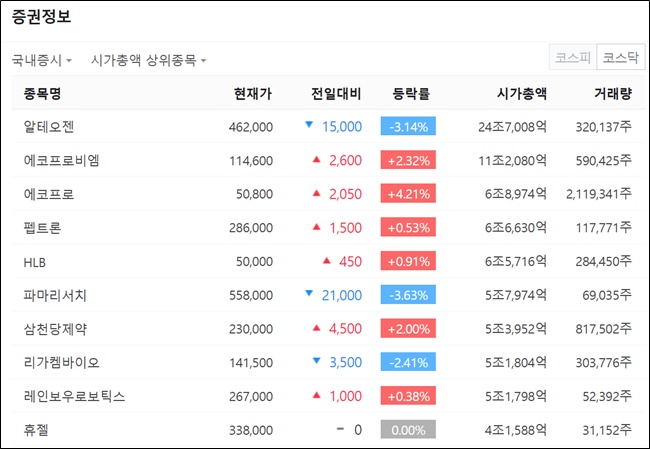Click the down arrow beside 21,000

pyautogui.click(x=309, y=293)
